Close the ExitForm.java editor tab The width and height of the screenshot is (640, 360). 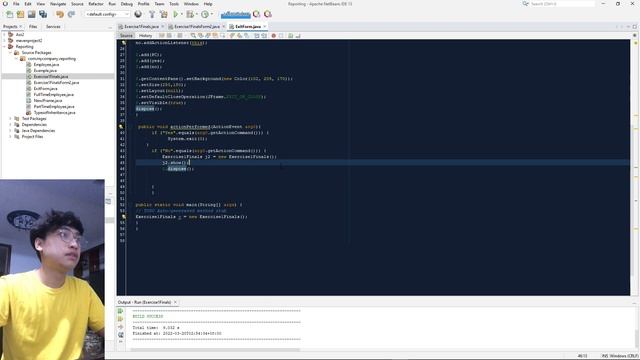coord(264,27)
